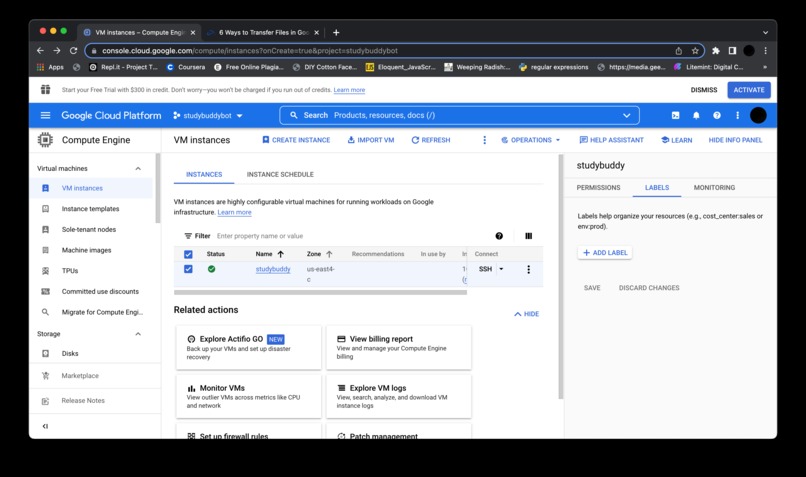
Task: Click Add Label button
Action: coord(604,252)
